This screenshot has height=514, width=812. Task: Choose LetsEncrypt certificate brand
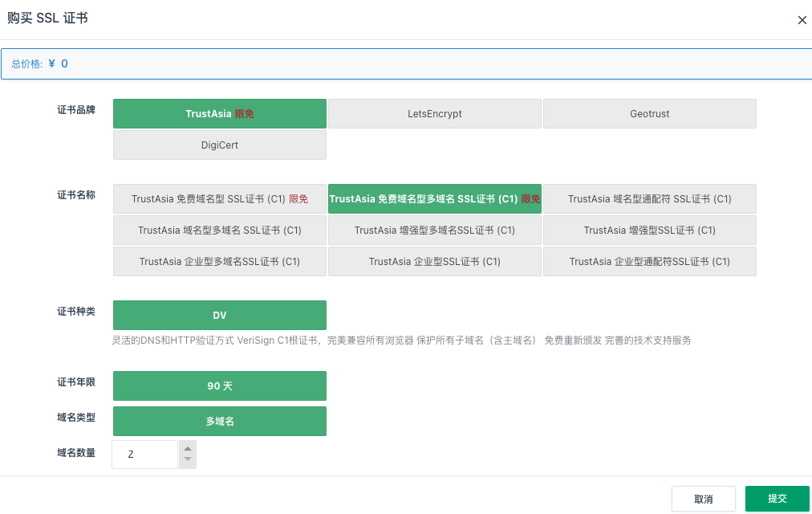[434, 113]
